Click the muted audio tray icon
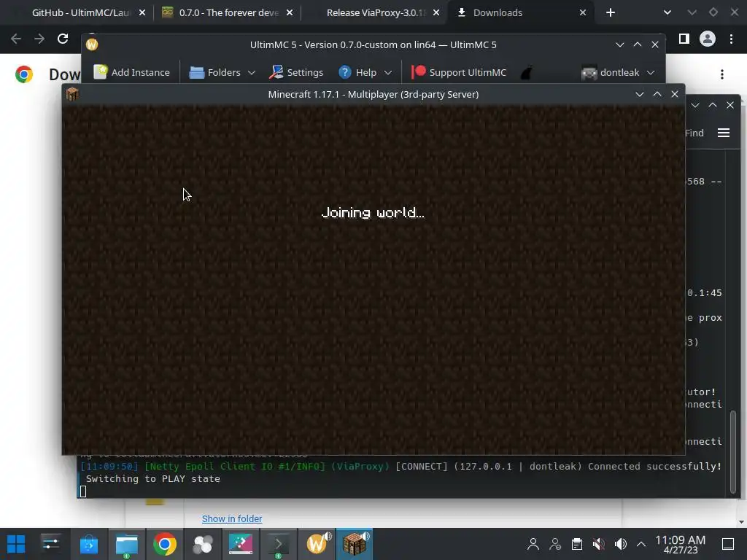This screenshot has width=747, height=560. tap(599, 544)
